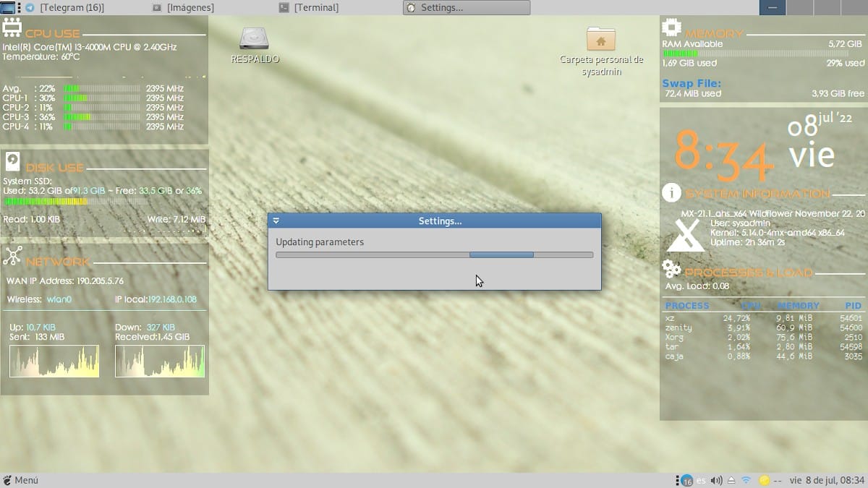Click the zenity process row
This screenshot has width=868, height=488.
click(764, 328)
